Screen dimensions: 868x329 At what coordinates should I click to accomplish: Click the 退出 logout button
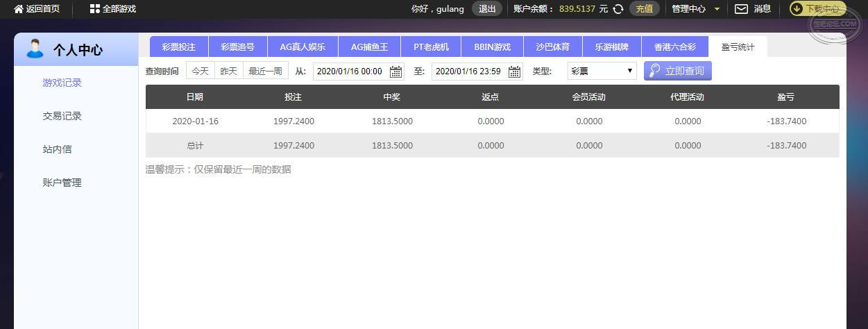pos(487,9)
